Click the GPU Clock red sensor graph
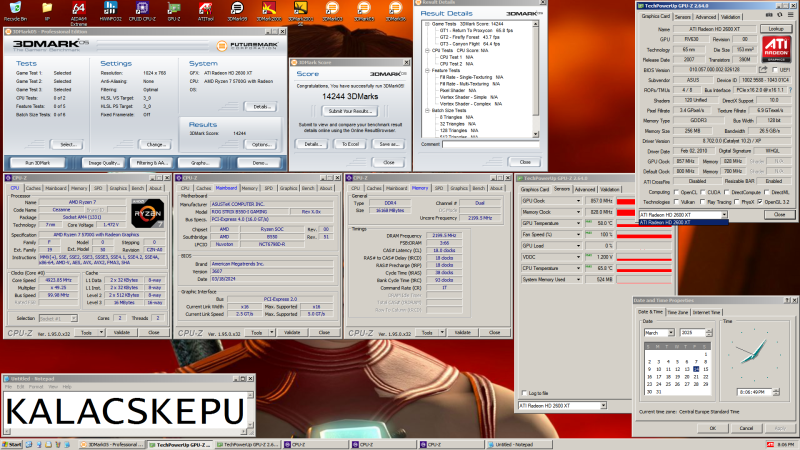800x450 pixels. (626, 201)
